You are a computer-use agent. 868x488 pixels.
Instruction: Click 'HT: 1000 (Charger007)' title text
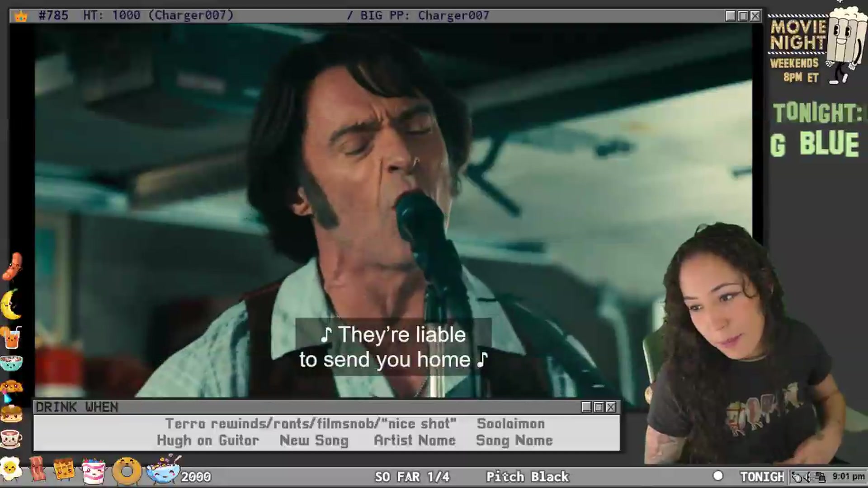click(x=158, y=16)
